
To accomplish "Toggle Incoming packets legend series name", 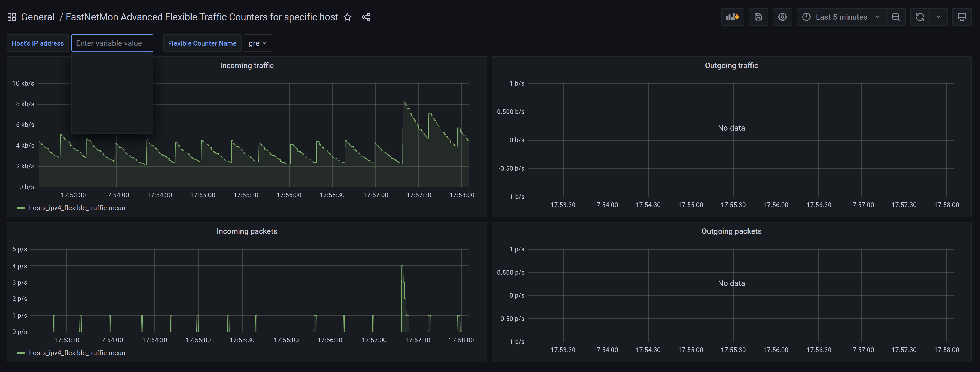I will 77,353.
